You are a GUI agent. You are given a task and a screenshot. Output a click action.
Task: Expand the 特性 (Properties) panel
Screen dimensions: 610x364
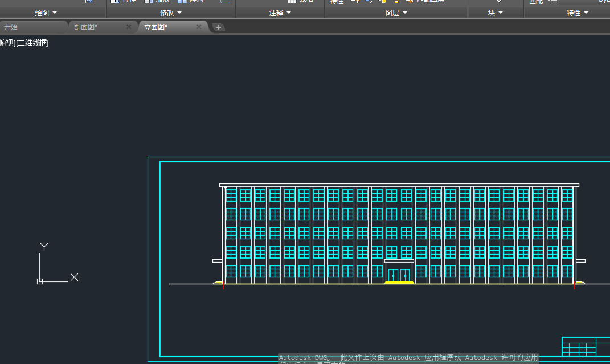click(577, 13)
